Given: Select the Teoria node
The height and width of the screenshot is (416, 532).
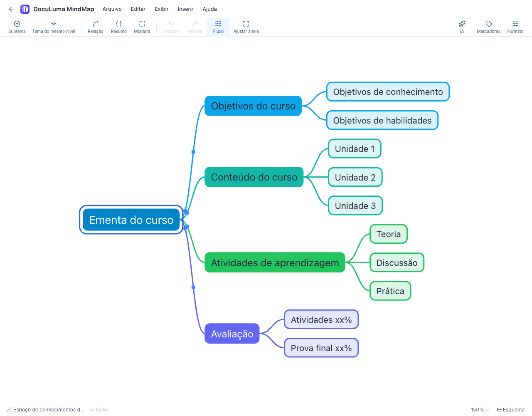Looking at the screenshot, I should pos(389,234).
